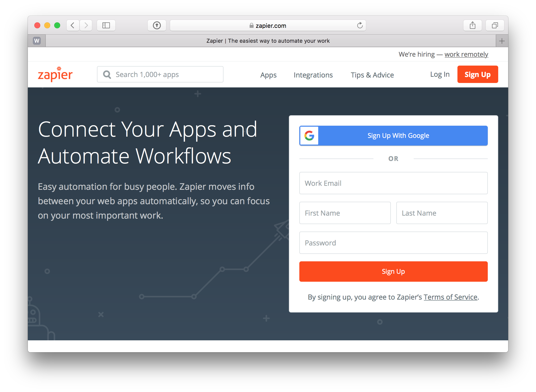The height and width of the screenshot is (392, 536).
Task: Show all tabs overview icon
Action: click(495, 25)
